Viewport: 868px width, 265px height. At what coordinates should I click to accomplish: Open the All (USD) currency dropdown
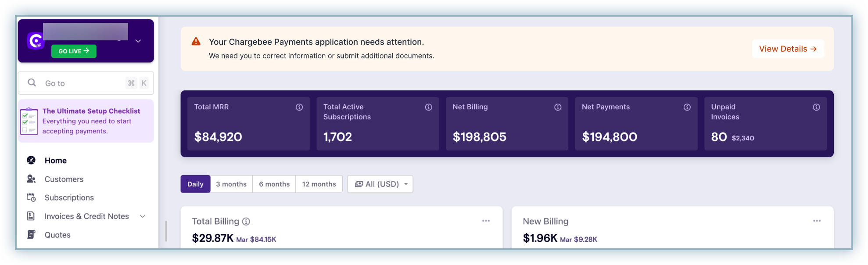(x=380, y=184)
